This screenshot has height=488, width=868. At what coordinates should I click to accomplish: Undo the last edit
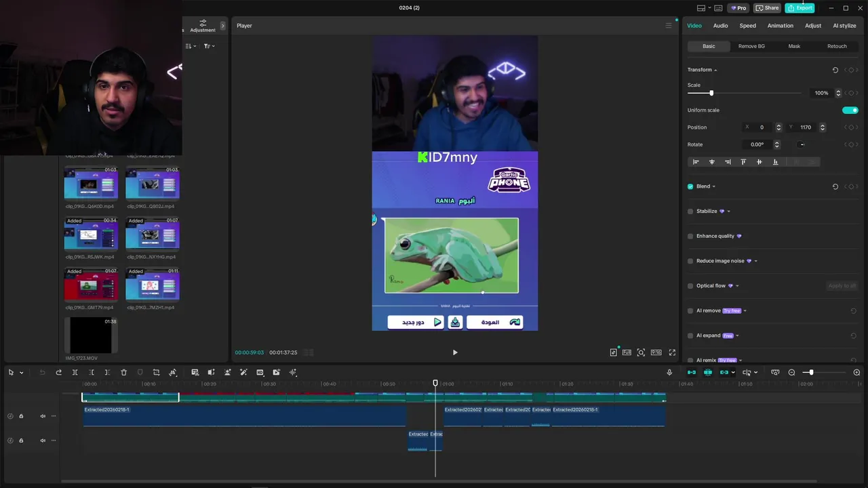[42, 372]
